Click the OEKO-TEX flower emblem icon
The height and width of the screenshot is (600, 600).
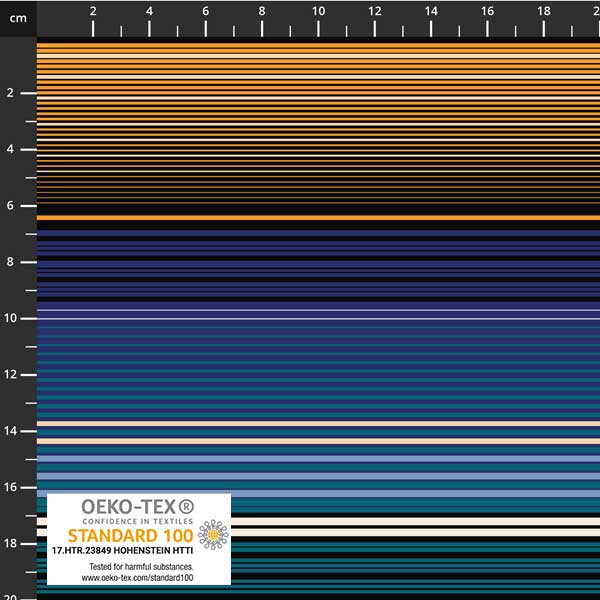pos(212,535)
